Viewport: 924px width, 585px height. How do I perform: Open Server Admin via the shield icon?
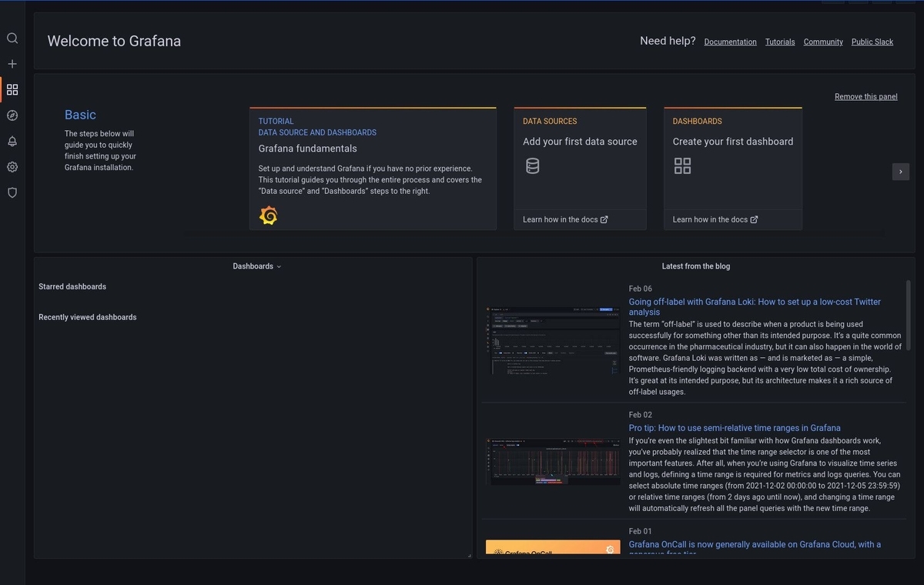pos(12,192)
